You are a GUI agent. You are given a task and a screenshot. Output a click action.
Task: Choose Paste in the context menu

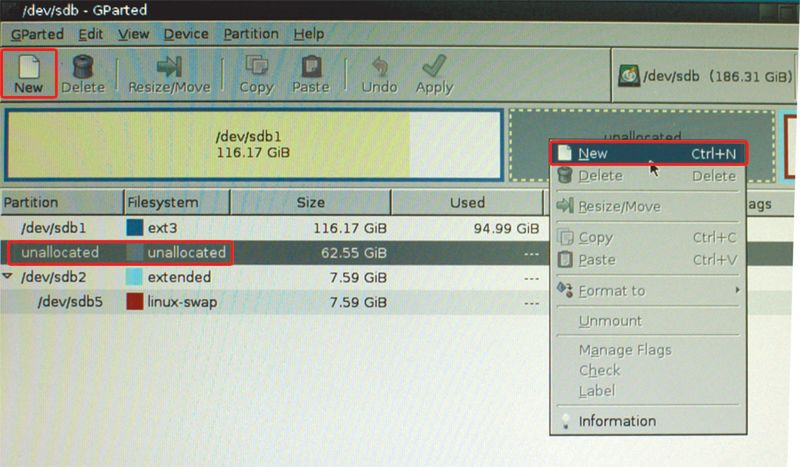click(647, 260)
